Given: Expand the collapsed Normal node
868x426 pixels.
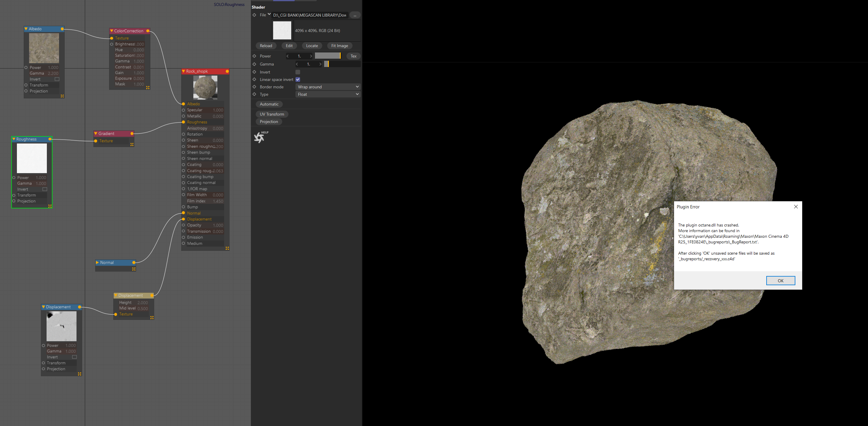Looking at the screenshot, I should click(97, 262).
